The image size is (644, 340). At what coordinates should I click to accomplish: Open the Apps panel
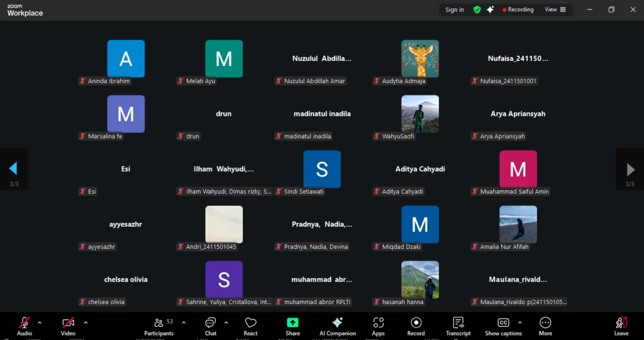point(378,326)
